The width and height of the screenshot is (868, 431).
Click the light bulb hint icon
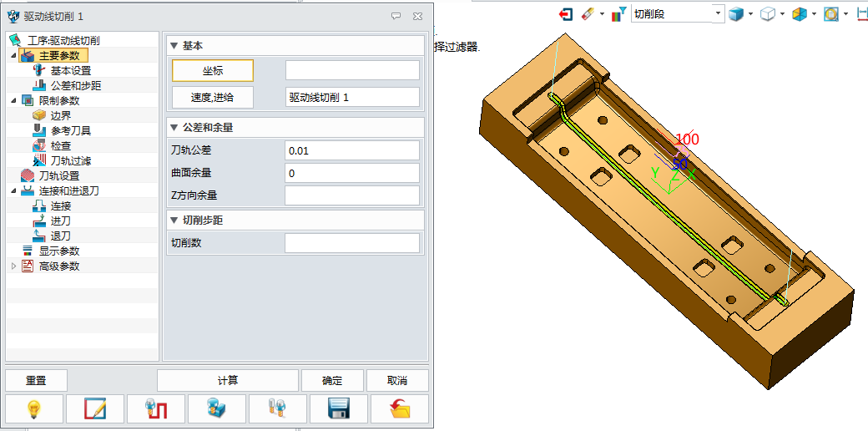click(35, 408)
